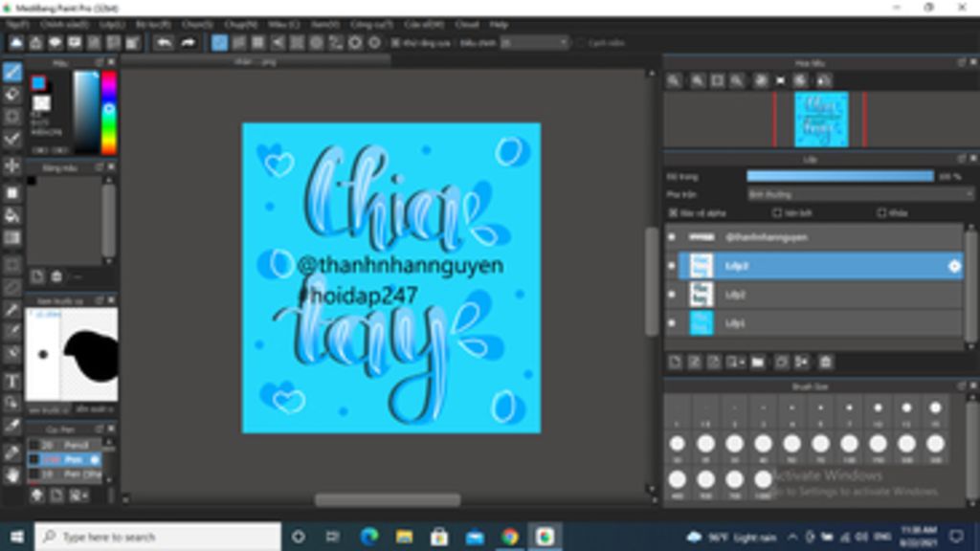Click the Windows search box
The height and width of the screenshot is (551, 980).
(158, 537)
